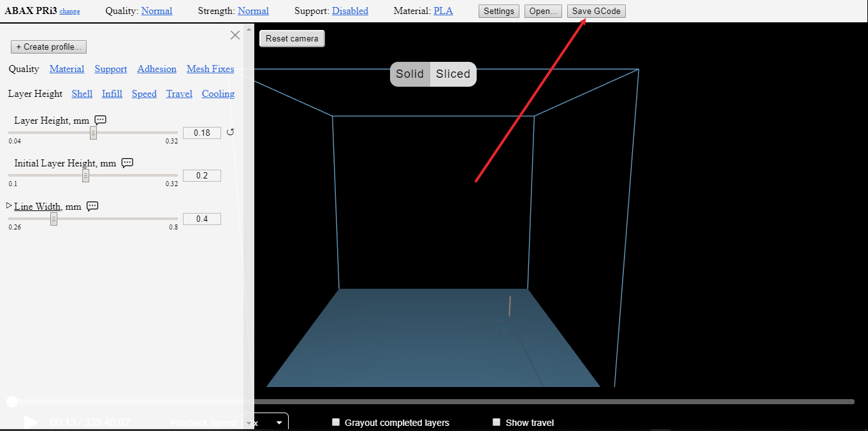The width and height of the screenshot is (868, 431).
Task: Open the Settings button in the top bar
Action: [499, 11]
